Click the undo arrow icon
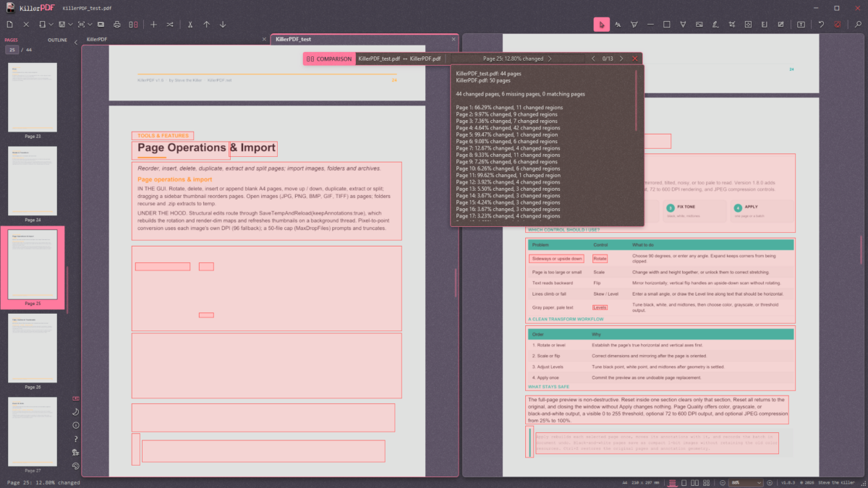Screen dimensions: 868x488 [821, 25]
